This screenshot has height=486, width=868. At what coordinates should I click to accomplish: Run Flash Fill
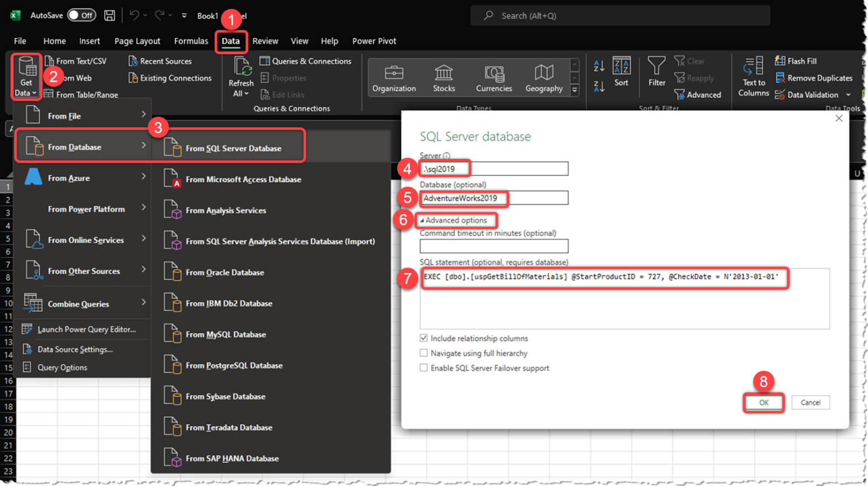[796, 61]
